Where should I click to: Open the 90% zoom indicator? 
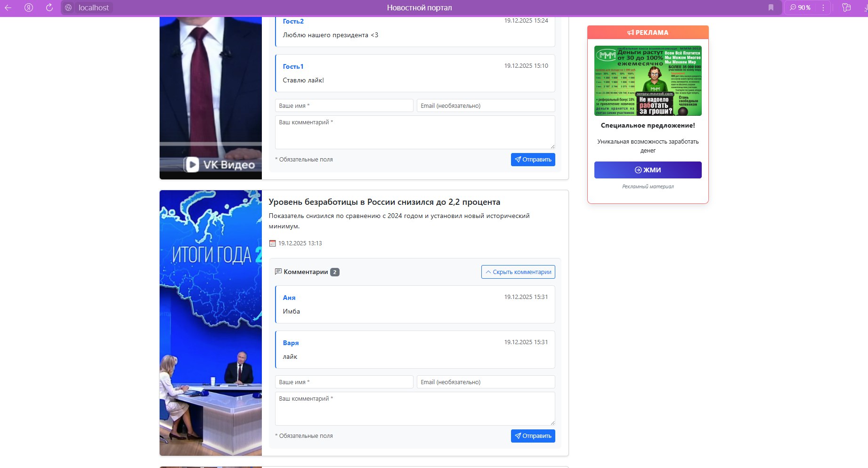800,8
